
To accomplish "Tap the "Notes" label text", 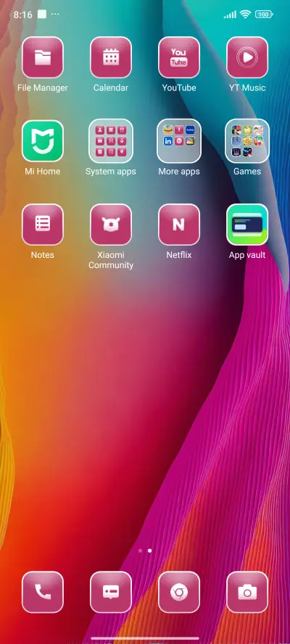I will pos(43,255).
